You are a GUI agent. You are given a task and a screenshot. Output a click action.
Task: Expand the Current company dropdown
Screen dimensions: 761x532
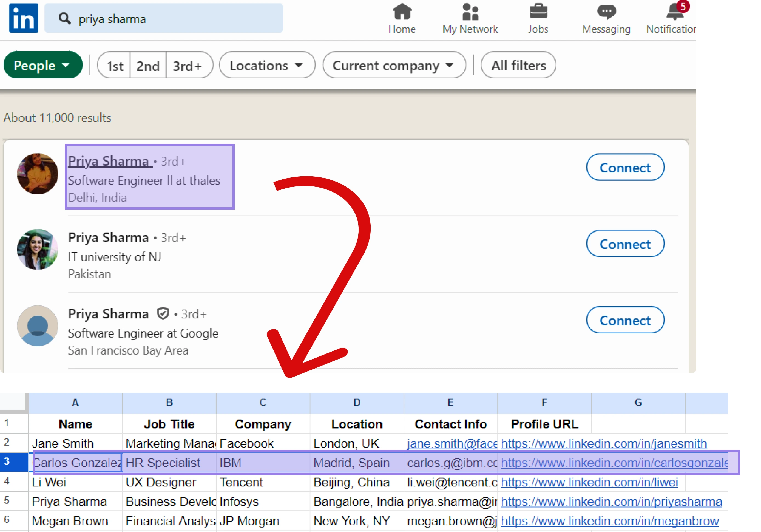394,65
